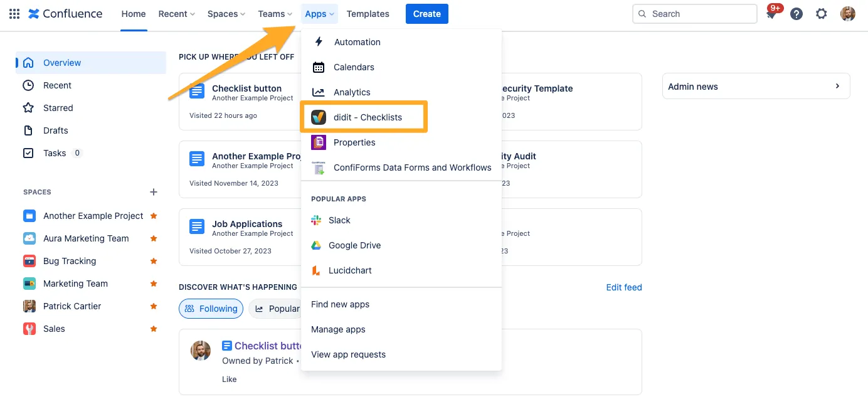Open the Recent dropdown in top nav
Viewport: 868px width, 409px height.
(176, 14)
